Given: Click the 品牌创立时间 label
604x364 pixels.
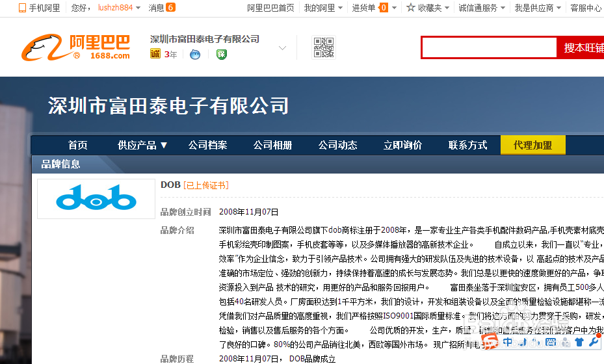Looking at the screenshot, I should pyautogui.click(x=186, y=212).
